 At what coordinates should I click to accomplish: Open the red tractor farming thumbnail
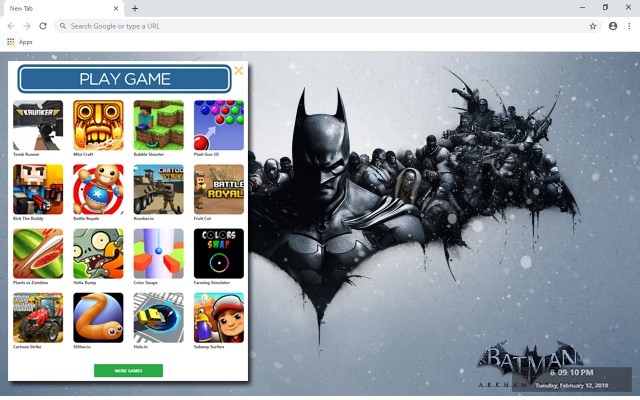pyautogui.click(x=38, y=318)
